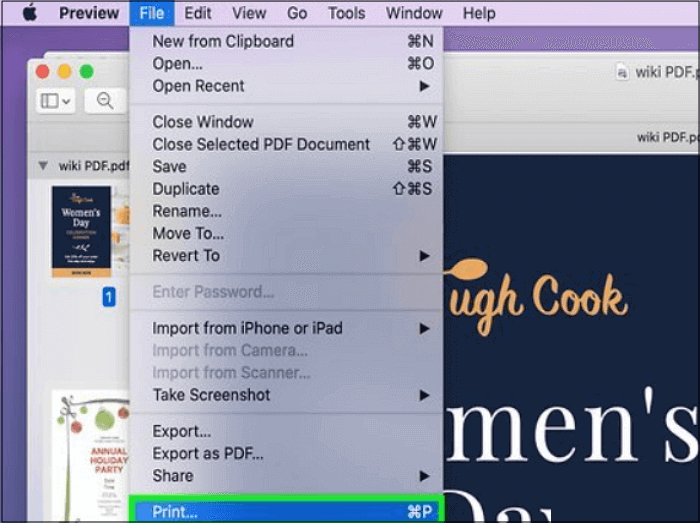The height and width of the screenshot is (523, 700).
Task: Choose Print... from File menu
Action: 286,511
